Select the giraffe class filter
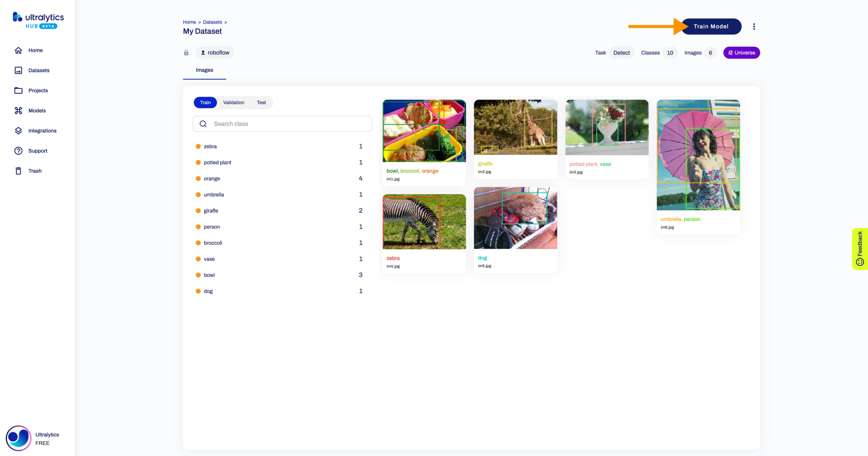Screen dimensions: 868x456 pos(211,210)
